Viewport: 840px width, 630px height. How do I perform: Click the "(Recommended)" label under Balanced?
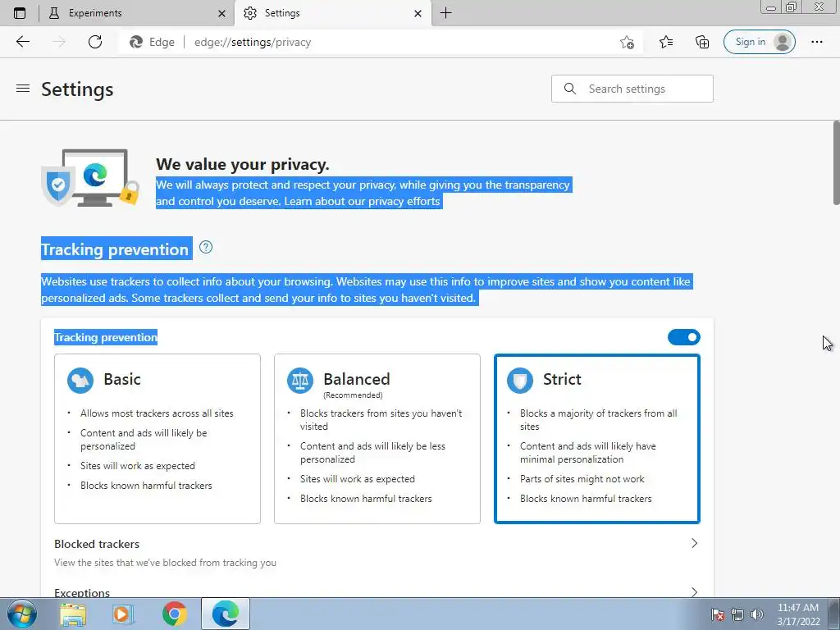pos(353,395)
